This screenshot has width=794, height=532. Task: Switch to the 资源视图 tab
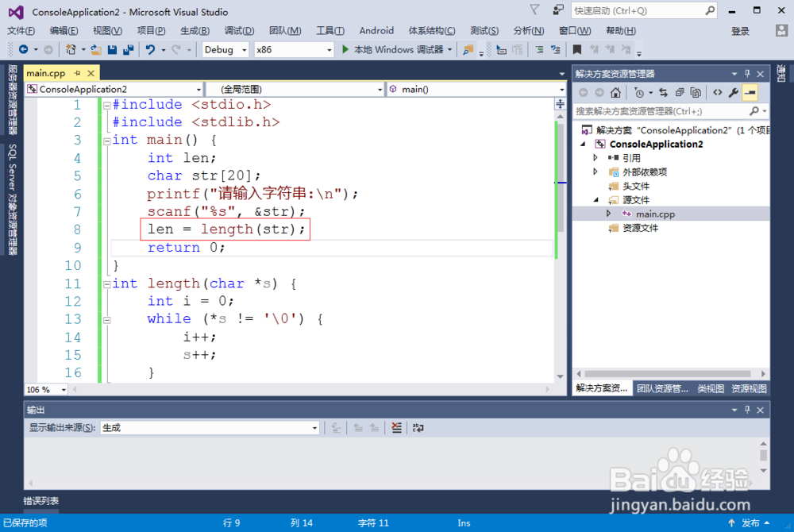click(749, 389)
